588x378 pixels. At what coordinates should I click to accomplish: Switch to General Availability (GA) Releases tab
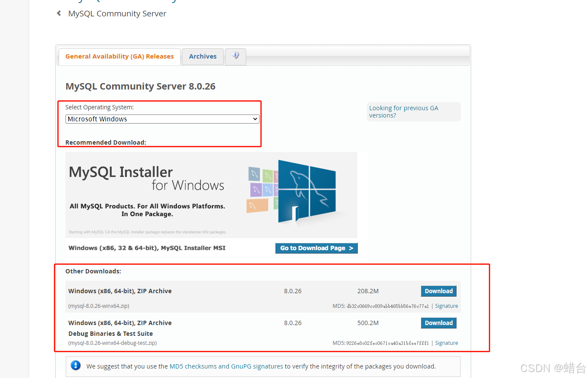pos(119,56)
